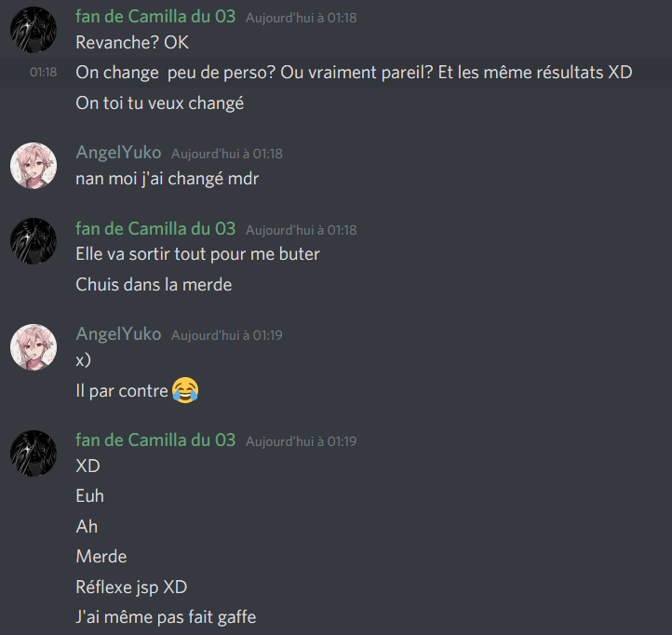This screenshot has width=672, height=635.
Task: Select the message 'On toi tu veux changé'
Action: pos(160,103)
